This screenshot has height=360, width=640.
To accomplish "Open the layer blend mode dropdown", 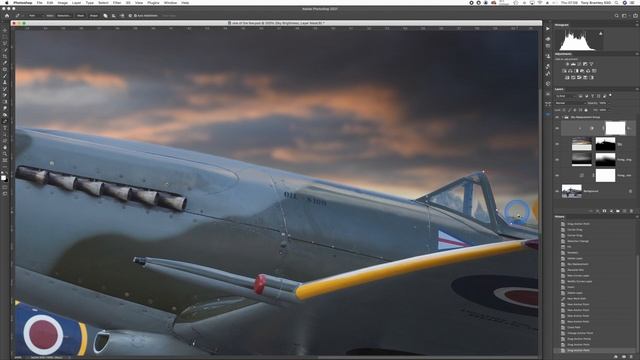I will coord(571,103).
